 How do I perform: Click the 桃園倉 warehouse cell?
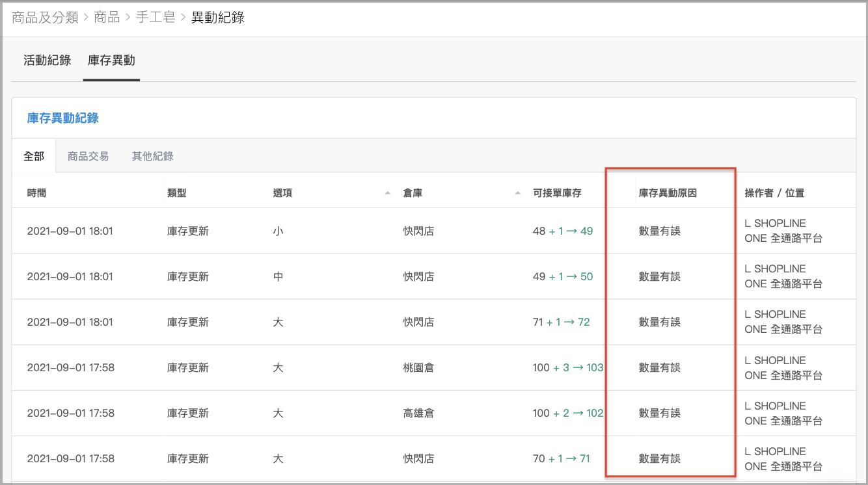(x=418, y=367)
